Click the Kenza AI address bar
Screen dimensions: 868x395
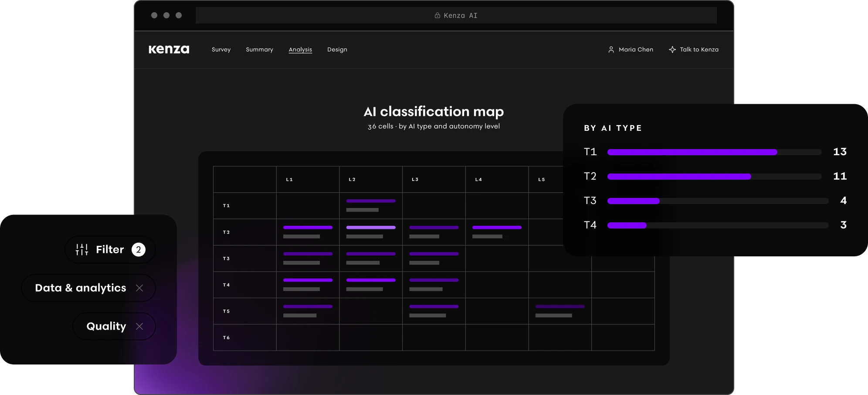coord(456,15)
